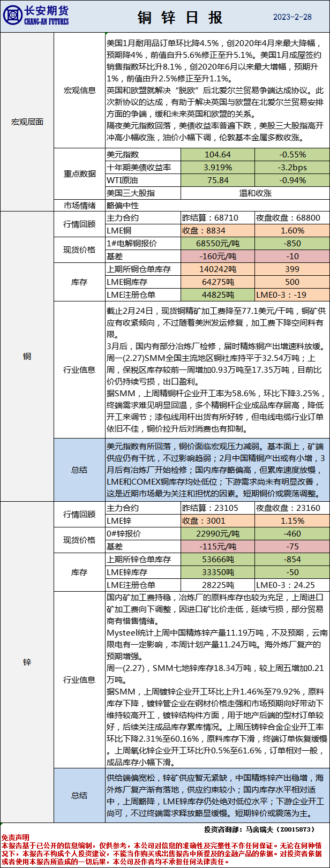Viewport: 330px width, 868px height.
Task: Click the -0.55% change cell
Action: pyautogui.click(x=292, y=154)
